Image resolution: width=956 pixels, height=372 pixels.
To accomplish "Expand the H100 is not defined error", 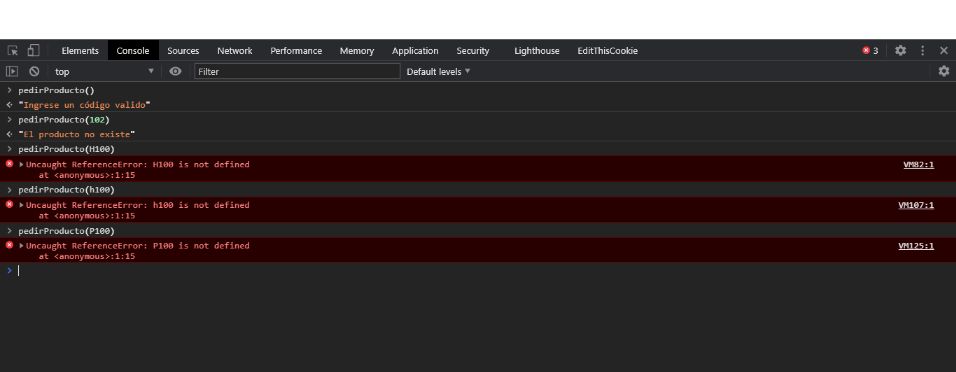I will 22,164.
